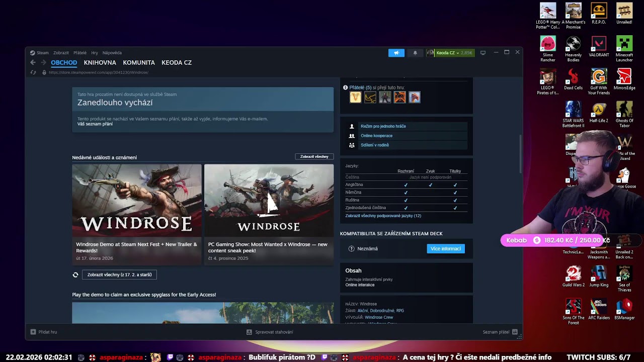
Task: Open the first friend avatar with V emblem
Action: point(355,98)
